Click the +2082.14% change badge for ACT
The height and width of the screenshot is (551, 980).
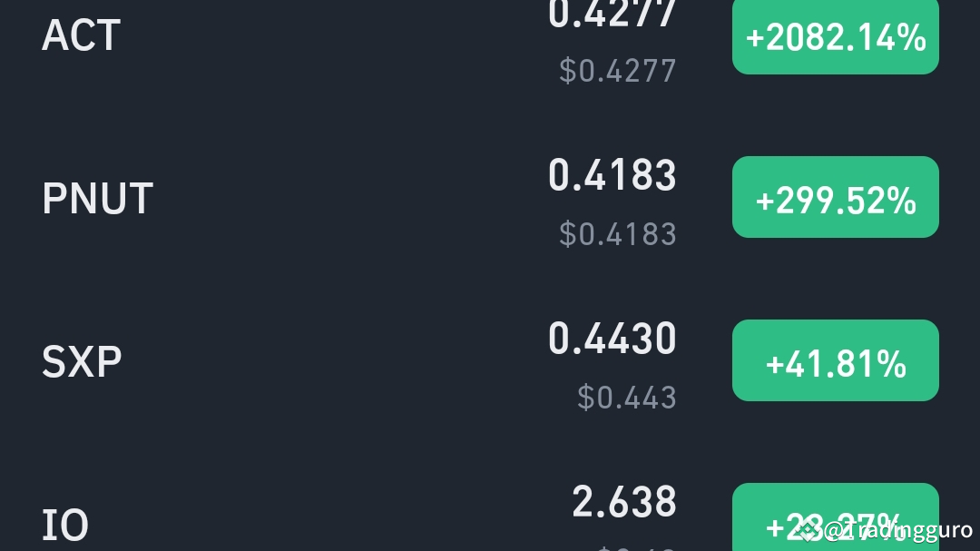(x=835, y=36)
